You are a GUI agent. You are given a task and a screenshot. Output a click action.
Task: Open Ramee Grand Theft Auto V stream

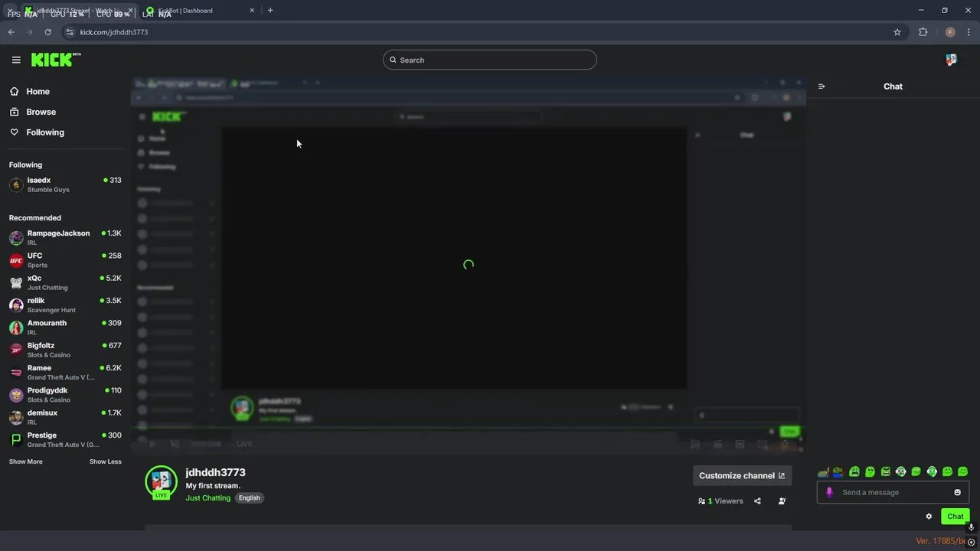tap(65, 372)
